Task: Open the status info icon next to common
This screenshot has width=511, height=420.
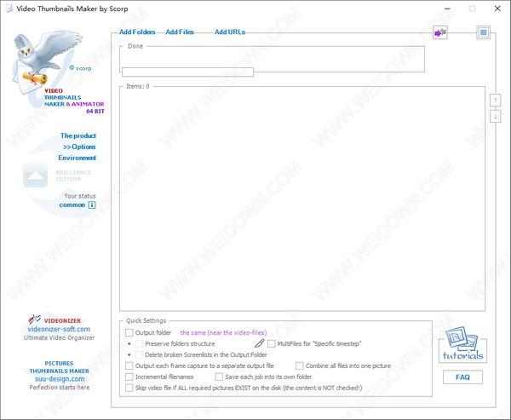Action: pyautogui.click(x=92, y=205)
